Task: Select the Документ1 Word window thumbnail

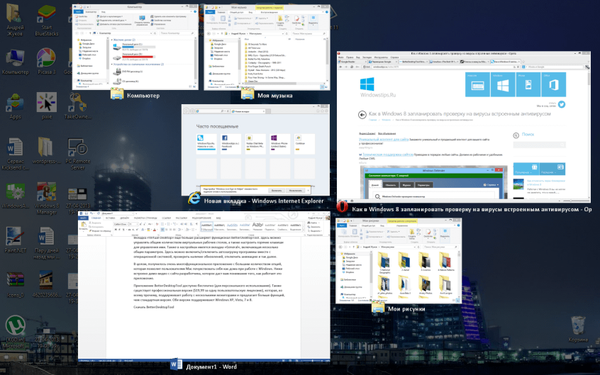Action: [204, 286]
